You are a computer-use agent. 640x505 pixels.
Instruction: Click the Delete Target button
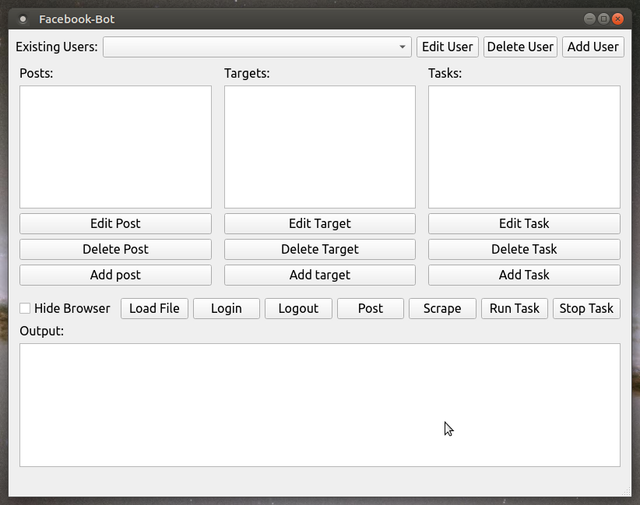[x=320, y=249]
